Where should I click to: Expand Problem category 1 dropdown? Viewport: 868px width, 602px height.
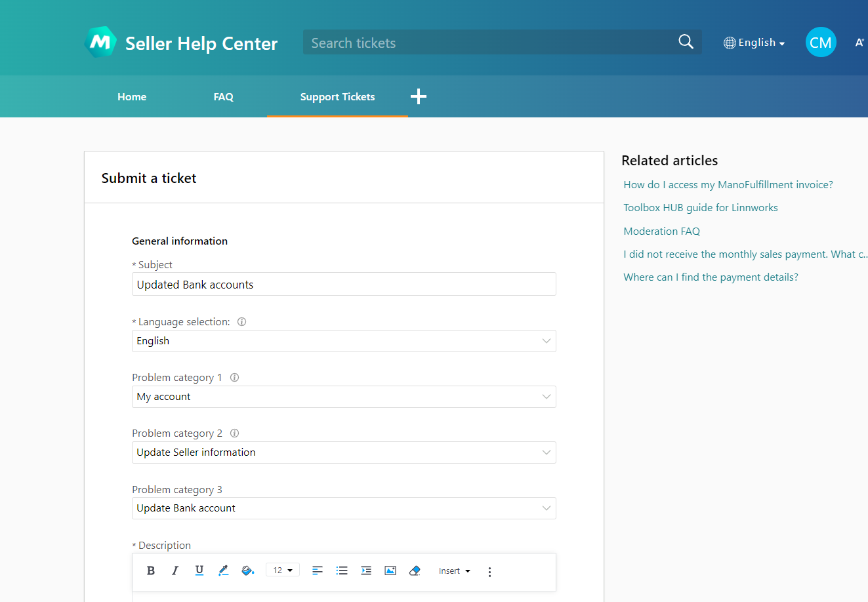point(344,397)
